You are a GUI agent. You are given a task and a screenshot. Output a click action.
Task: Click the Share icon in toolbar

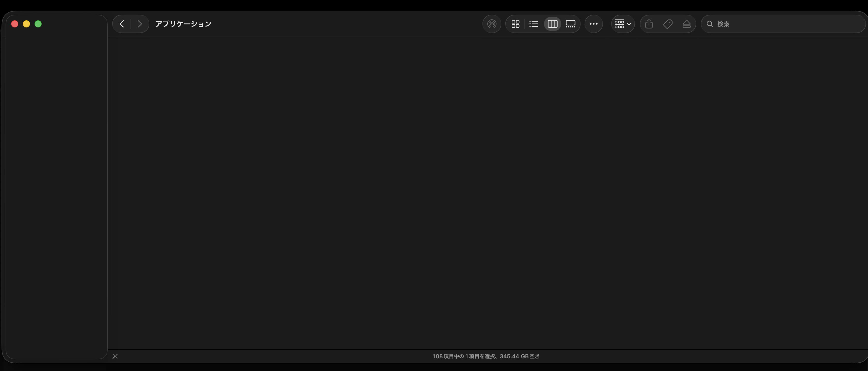point(649,24)
